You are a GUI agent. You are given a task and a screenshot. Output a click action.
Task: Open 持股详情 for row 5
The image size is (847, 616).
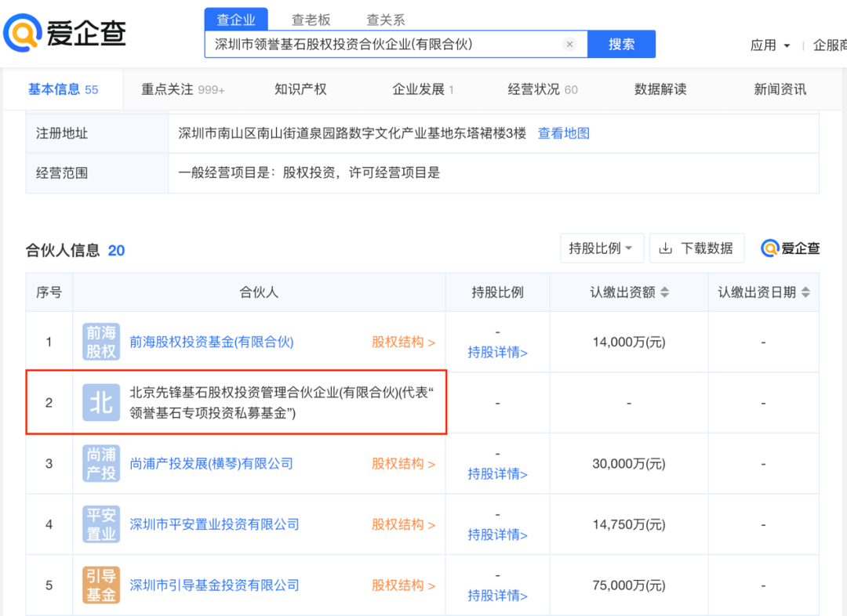pos(497,596)
